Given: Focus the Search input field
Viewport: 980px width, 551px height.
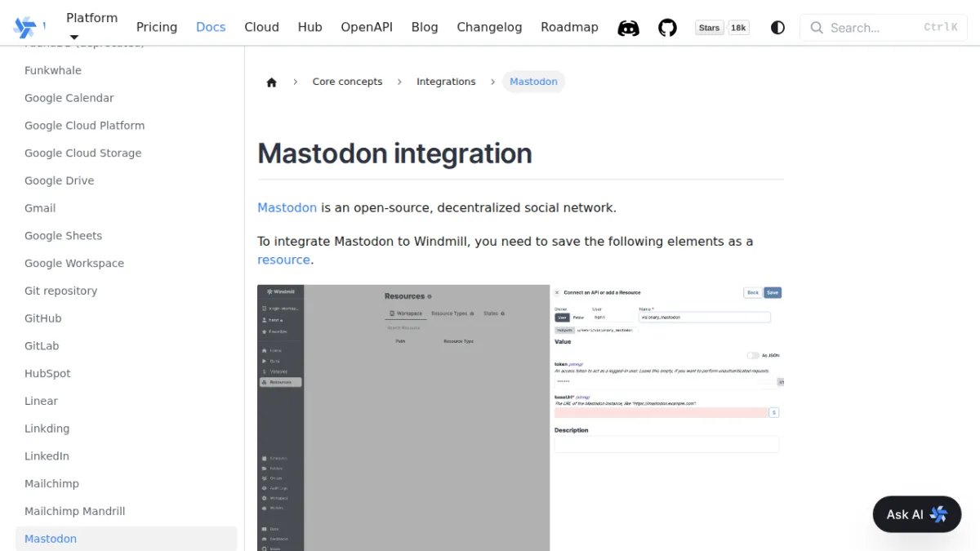Looking at the screenshot, I should click(883, 28).
